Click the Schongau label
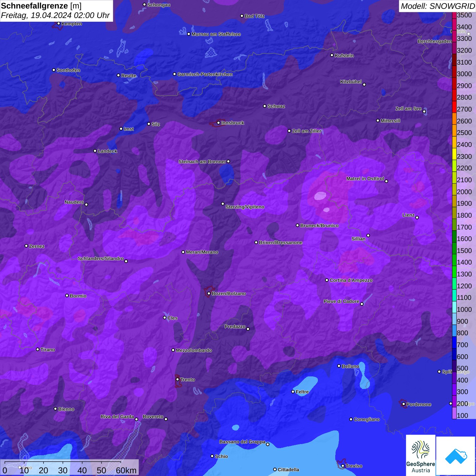Viewport: 476px width, 476px height. [x=159, y=5]
